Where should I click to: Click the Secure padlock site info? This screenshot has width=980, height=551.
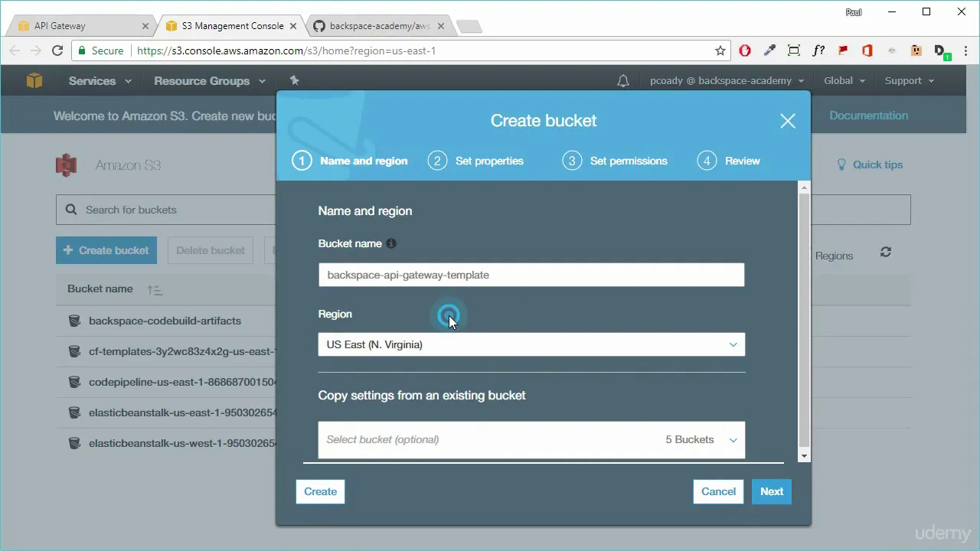click(100, 51)
